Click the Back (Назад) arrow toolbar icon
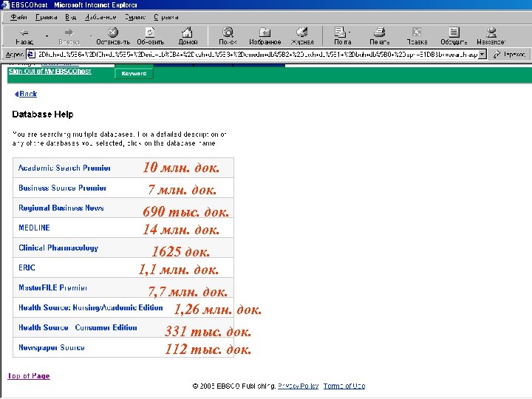This screenshot has width=532, height=399. point(24,33)
